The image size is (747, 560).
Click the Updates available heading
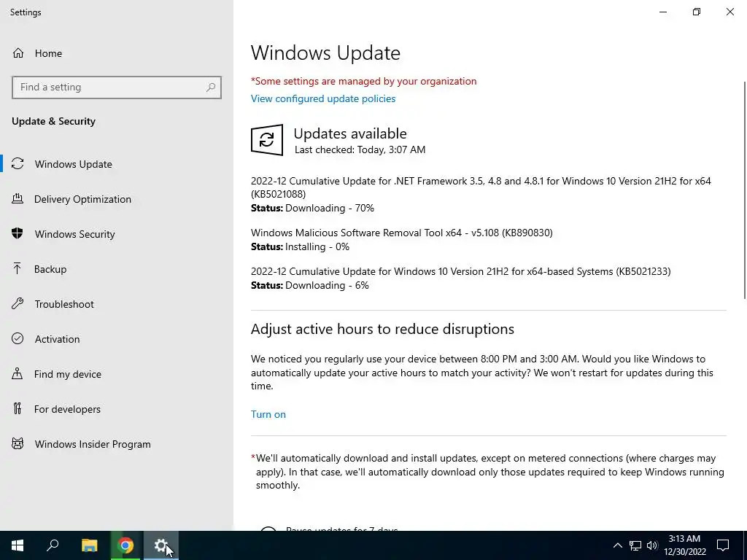point(350,133)
